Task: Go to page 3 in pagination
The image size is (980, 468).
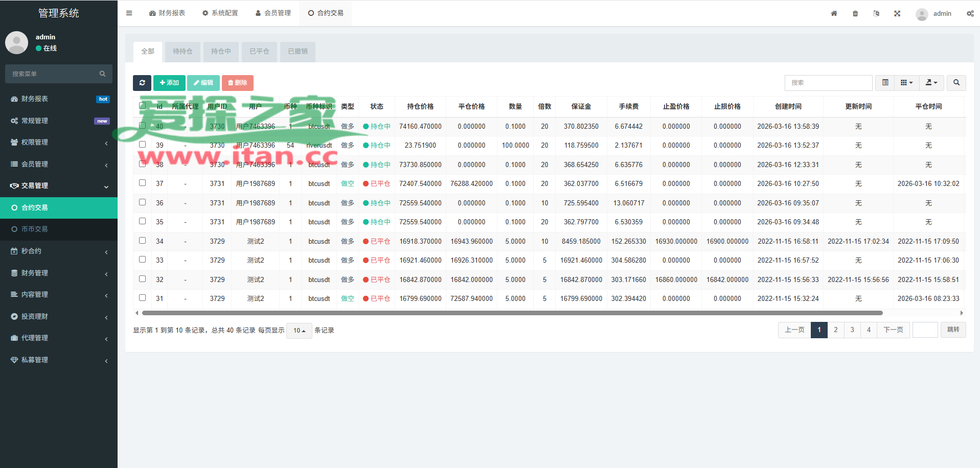Action: click(852, 330)
